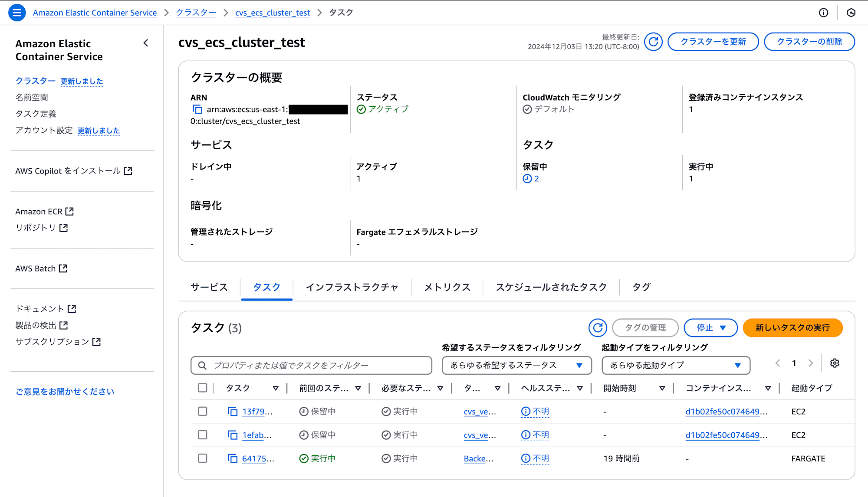The width and height of the screenshot is (868, 497).
Task: Open クラスター breadcrumb link
Action: tap(196, 13)
